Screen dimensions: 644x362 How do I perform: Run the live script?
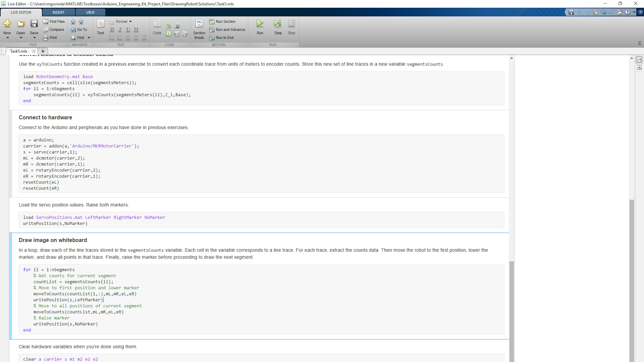(x=260, y=27)
